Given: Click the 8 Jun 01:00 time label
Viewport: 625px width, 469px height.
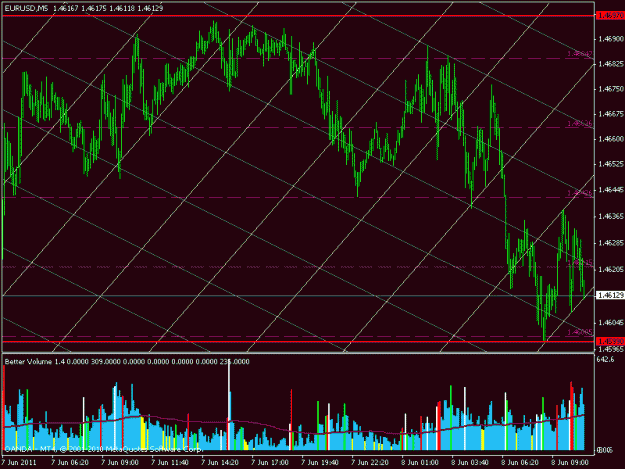Looking at the screenshot, I should pos(420,463).
